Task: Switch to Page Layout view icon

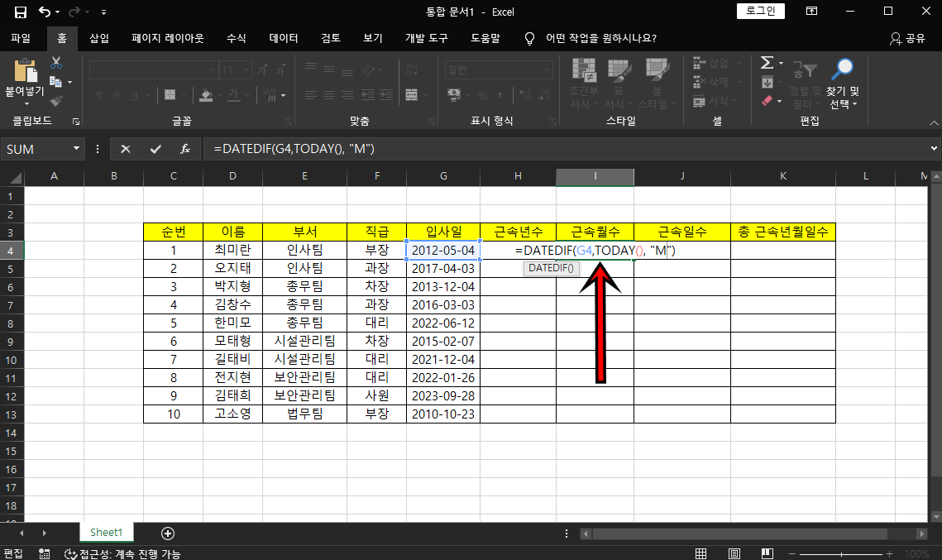Action: (x=734, y=553)
